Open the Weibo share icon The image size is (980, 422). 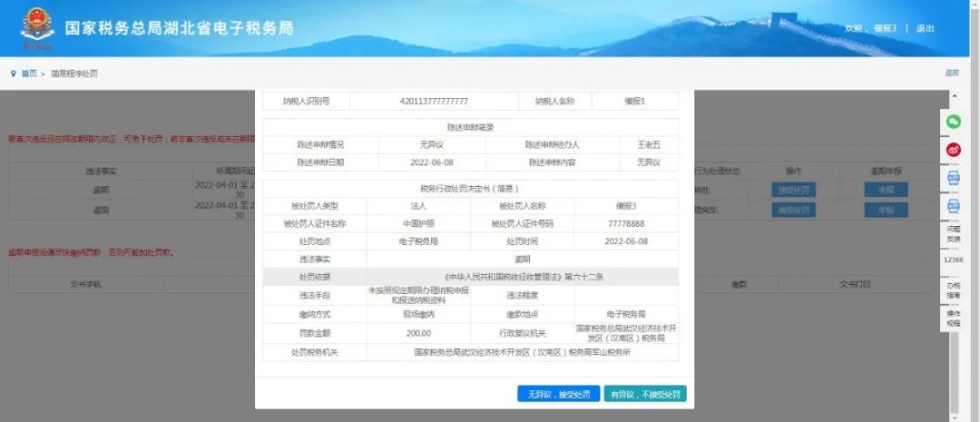[954, 150]
